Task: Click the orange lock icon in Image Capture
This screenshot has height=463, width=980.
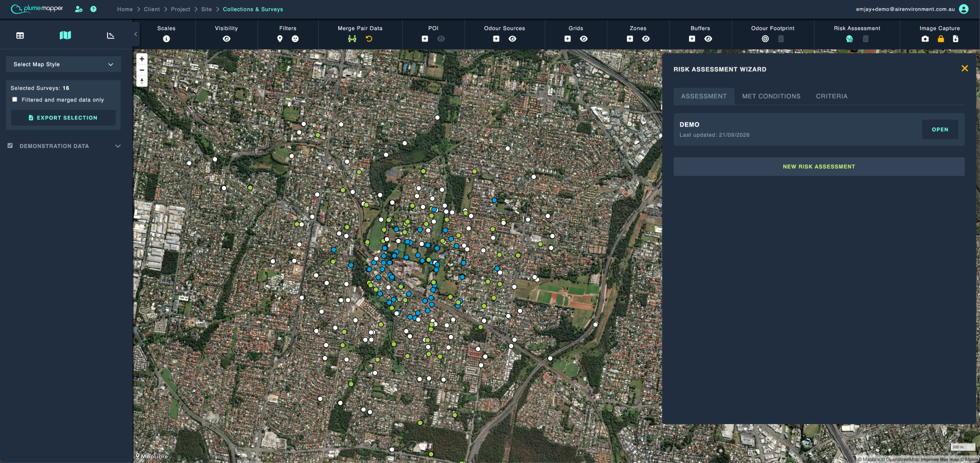Action: (941, 39)
